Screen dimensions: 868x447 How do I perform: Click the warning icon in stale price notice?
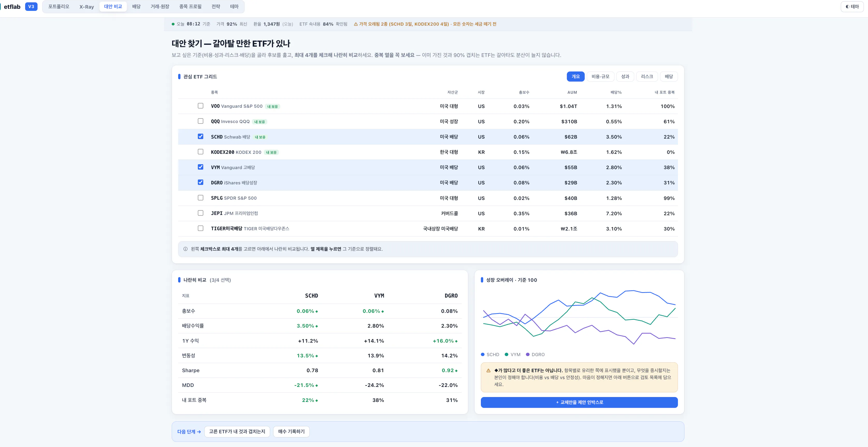pyautogui.click(x=356, y=24)
